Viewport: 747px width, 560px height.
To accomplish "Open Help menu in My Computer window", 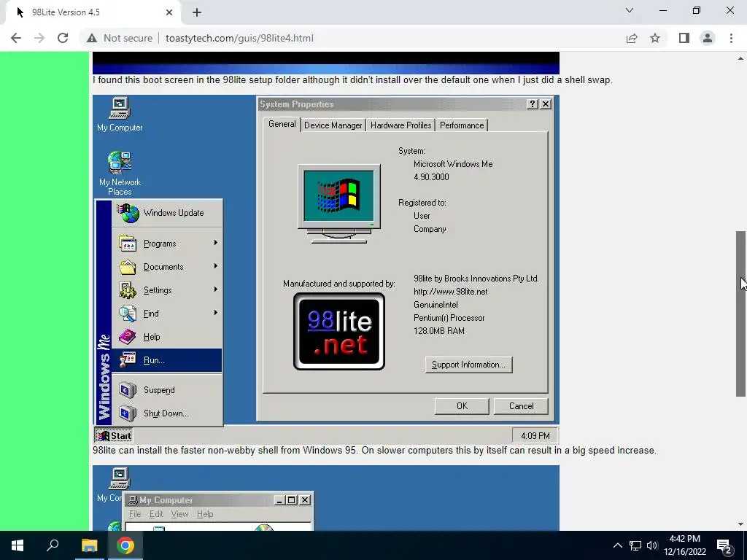I will tap(205, 514).
